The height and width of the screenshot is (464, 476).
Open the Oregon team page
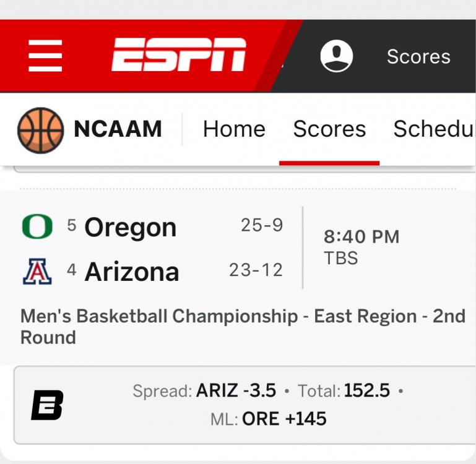pos(130,228)
